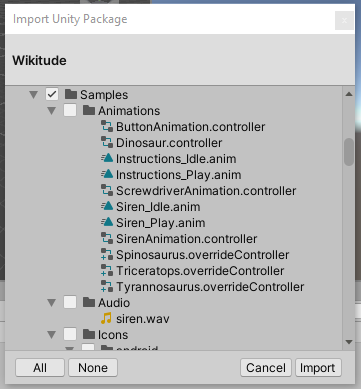Screen dimensions: 361x389
Task: Click the Icons folder icon
Action: [89, 335]
